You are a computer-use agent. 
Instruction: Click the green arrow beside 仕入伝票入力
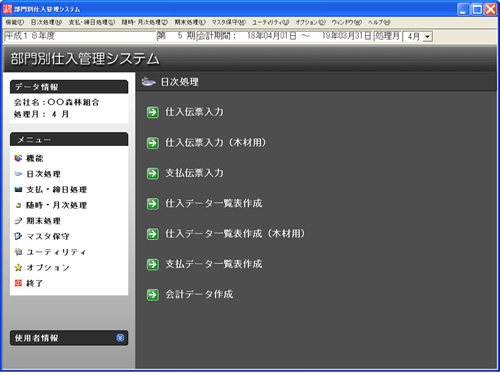pos(153,112)
